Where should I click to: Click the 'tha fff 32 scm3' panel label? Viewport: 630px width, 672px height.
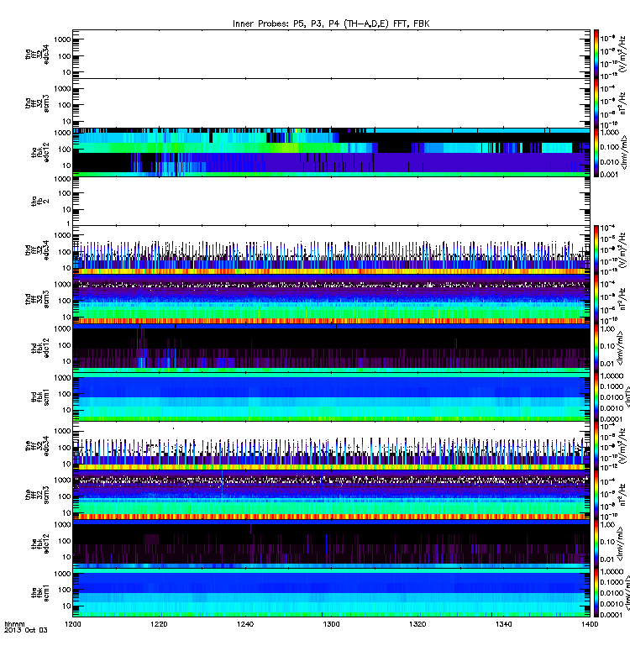(x=37, y=103)
